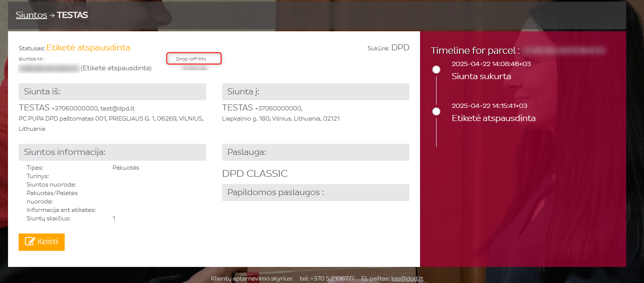
Task: Click the Siuntos Nr. label
Action: click(32, 59)
